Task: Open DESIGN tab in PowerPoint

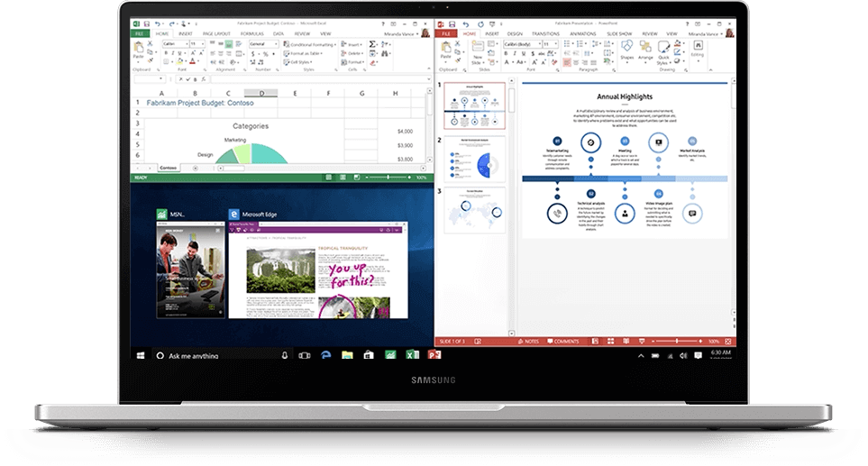Action: click(515, 33)
